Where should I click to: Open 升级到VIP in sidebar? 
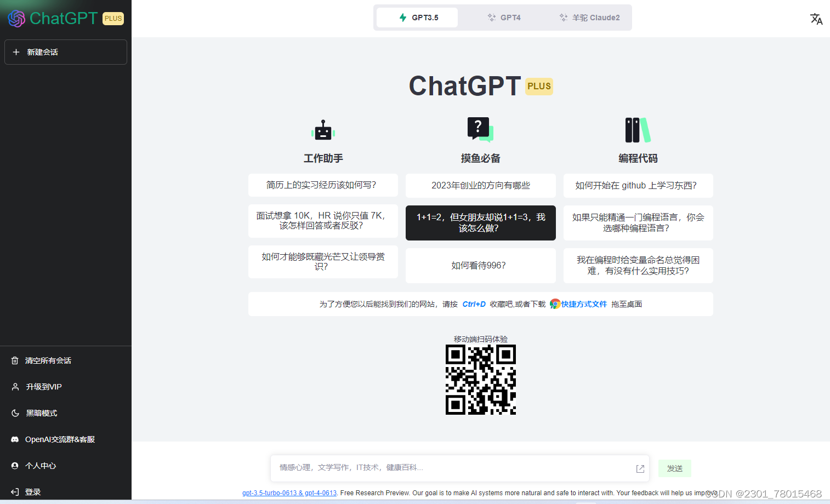coord(66,387)
